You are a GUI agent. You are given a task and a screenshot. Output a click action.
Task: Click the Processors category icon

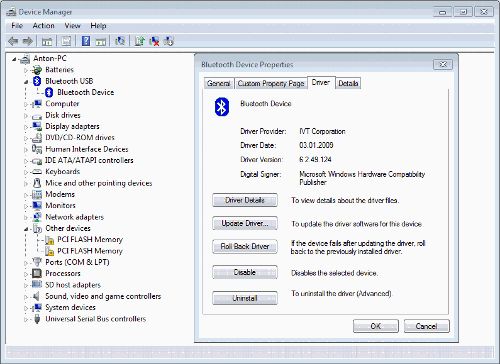point(37,274)
